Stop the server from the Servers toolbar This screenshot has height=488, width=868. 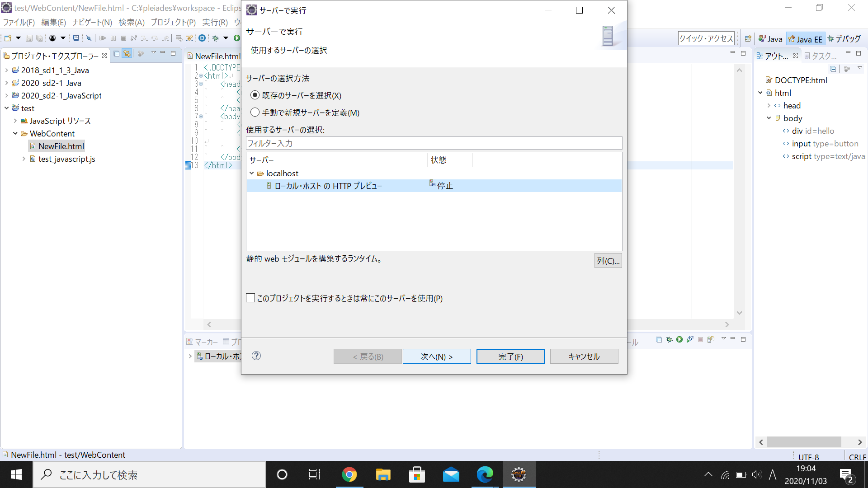(700, 340)
